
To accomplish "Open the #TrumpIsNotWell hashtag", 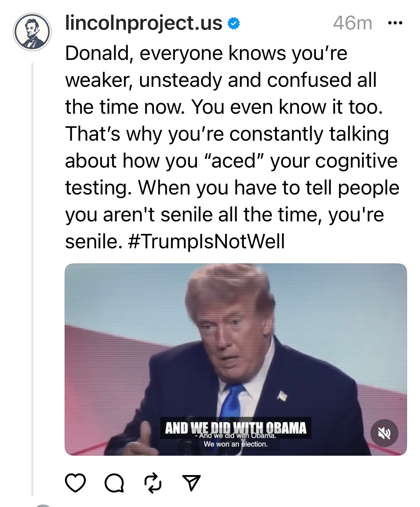I will 206,241.
